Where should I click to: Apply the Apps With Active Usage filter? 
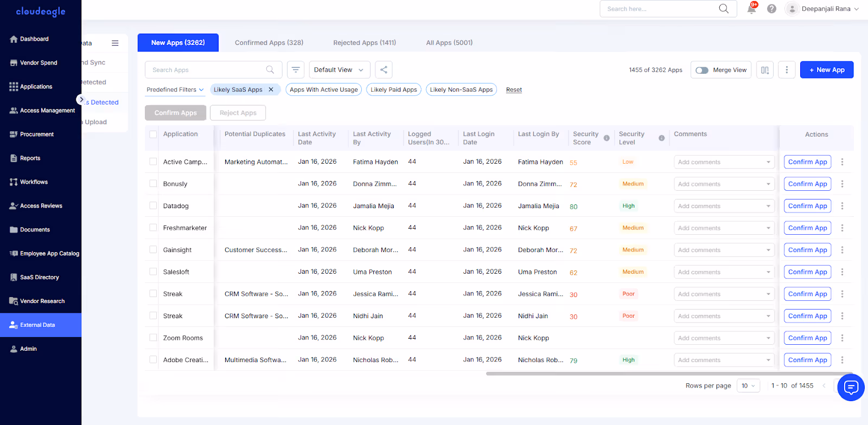tap(324, 89)
